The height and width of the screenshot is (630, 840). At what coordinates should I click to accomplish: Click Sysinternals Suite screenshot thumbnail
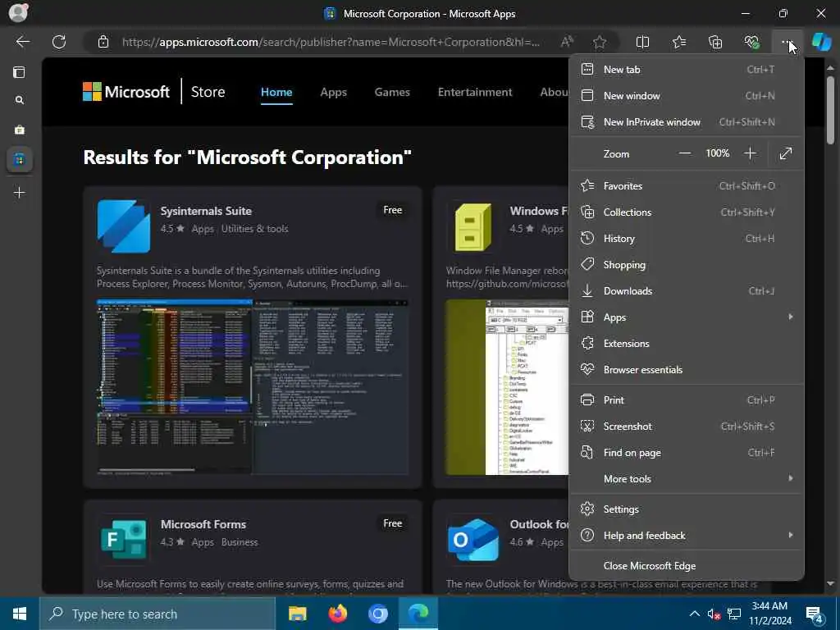click(x=253, y=387)
